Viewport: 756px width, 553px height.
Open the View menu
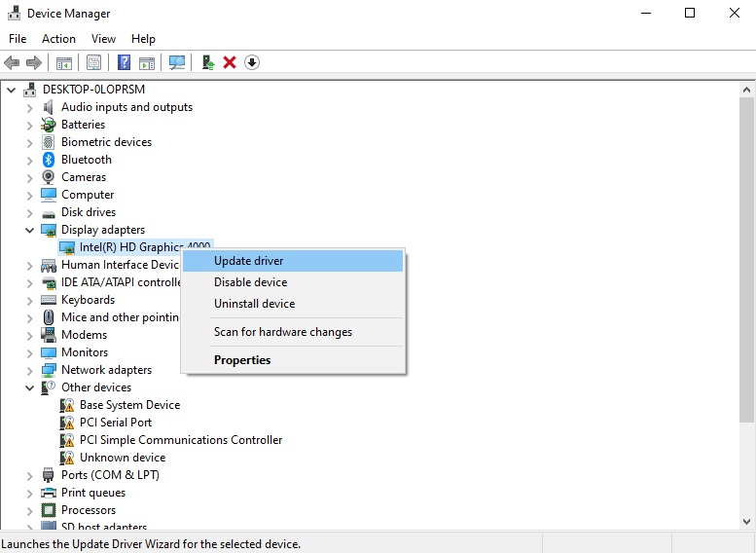[x=104, y=39]
